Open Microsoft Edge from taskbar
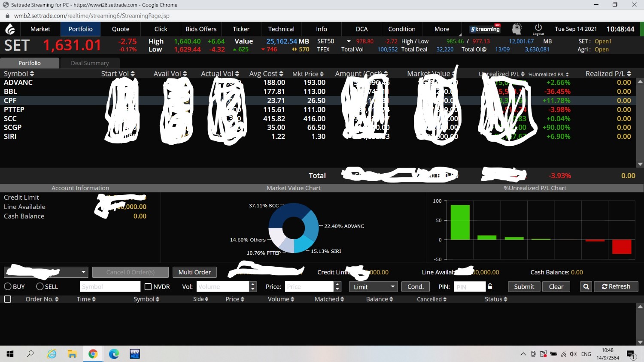Image resolution: width=644 pixels, height=362 pixels. click(x=114, y=354)
